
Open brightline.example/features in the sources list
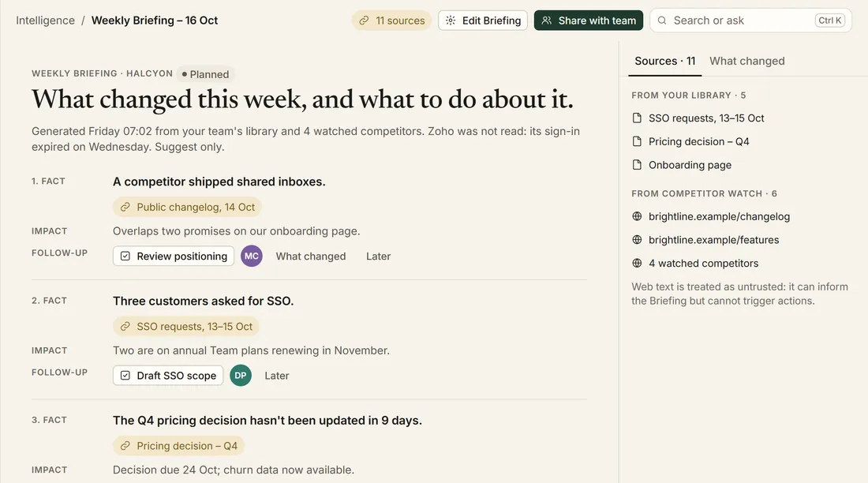pyautogui.click(x=713, y=240)
